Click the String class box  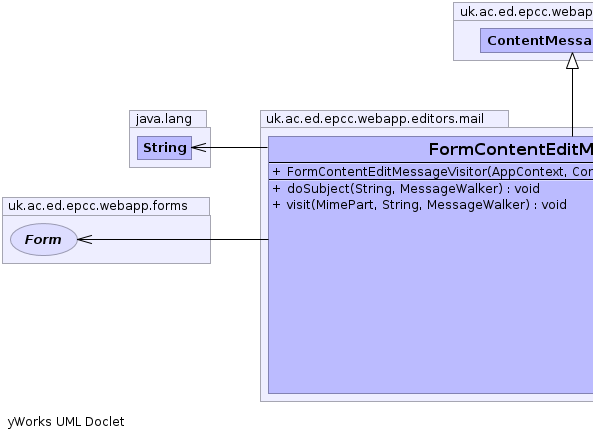point(165,148)
